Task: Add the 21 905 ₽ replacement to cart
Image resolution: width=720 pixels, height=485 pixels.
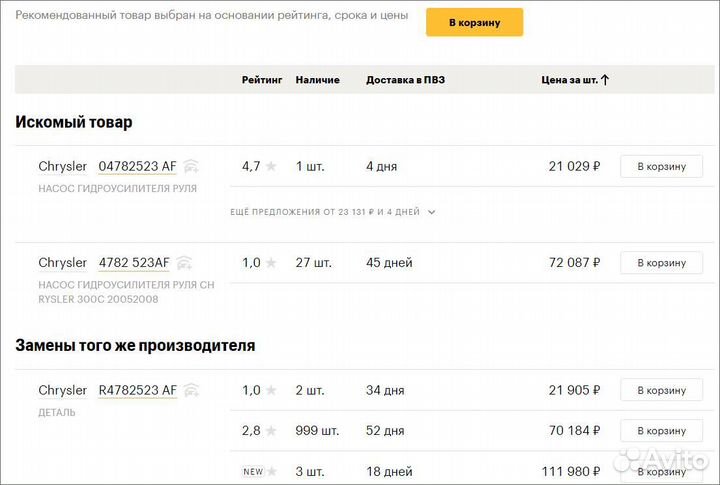Action: (661, 390)
